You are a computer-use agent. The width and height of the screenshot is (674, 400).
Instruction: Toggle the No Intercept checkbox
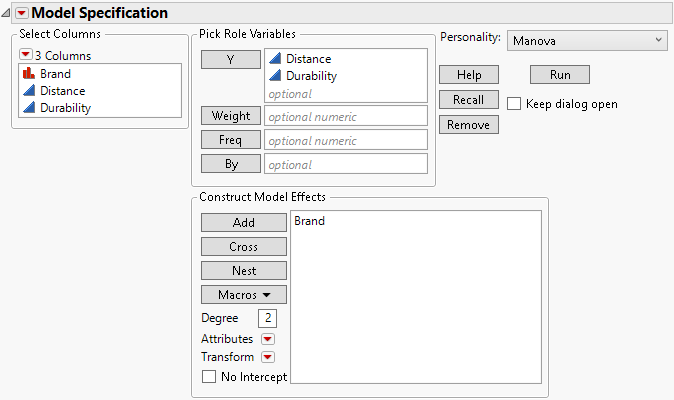click(209, 377)
